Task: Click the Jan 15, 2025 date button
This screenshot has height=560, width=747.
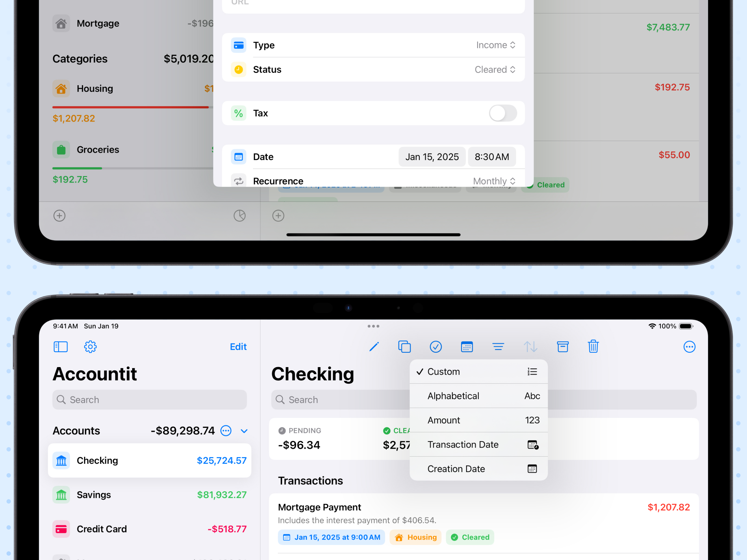Action: [x=432, y=157]
